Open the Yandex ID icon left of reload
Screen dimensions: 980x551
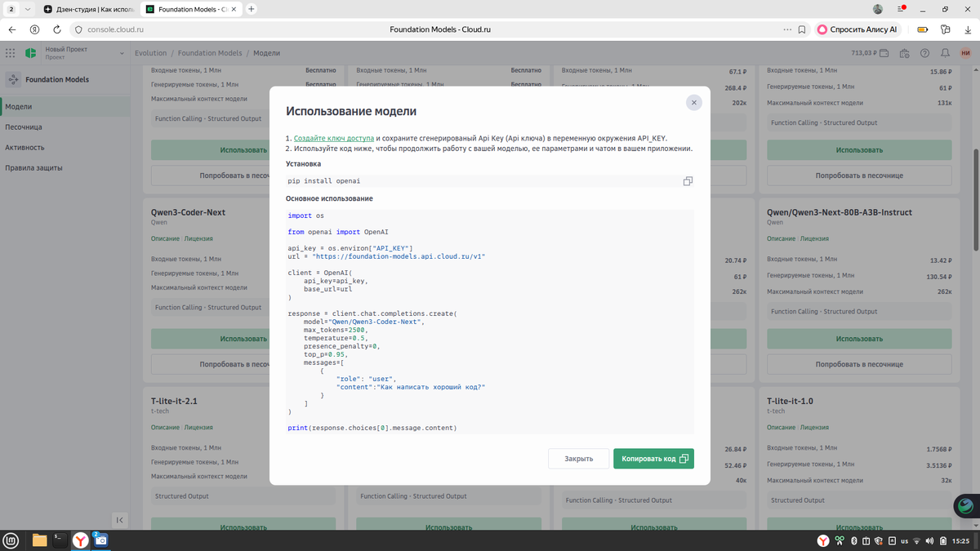(x=34, y=29)
